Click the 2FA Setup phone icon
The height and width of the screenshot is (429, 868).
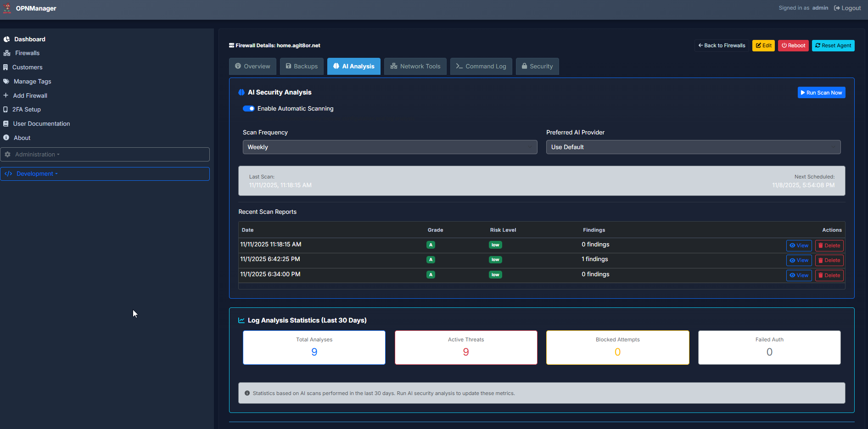(6, 110)
